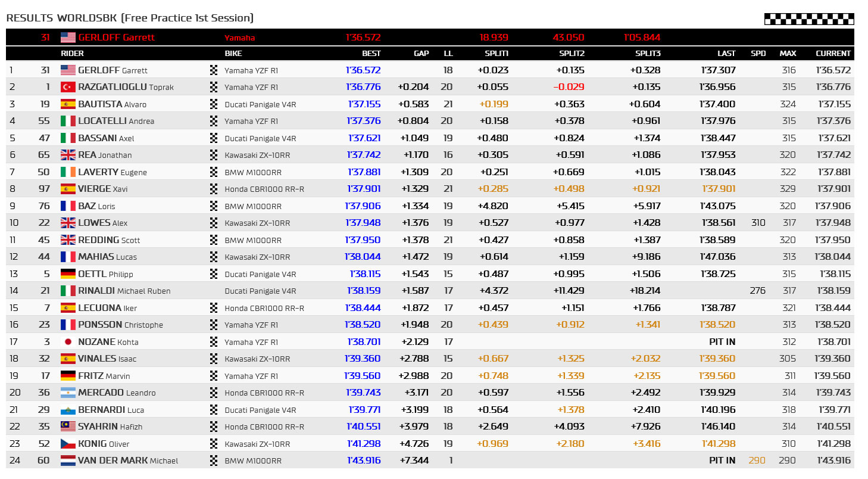
Task: Click the SPLIT3 column header
Action: pyautogui.click(x=648, y=54)
